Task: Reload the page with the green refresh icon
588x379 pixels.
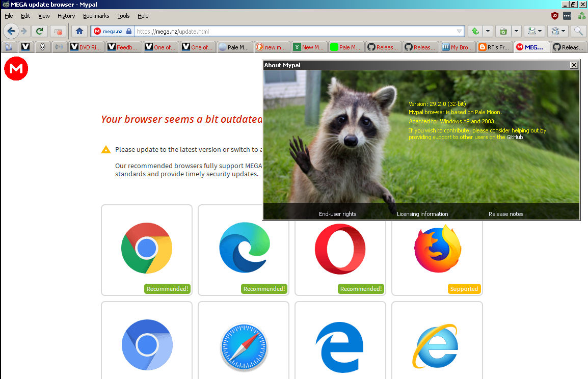Action: (39, 31)
